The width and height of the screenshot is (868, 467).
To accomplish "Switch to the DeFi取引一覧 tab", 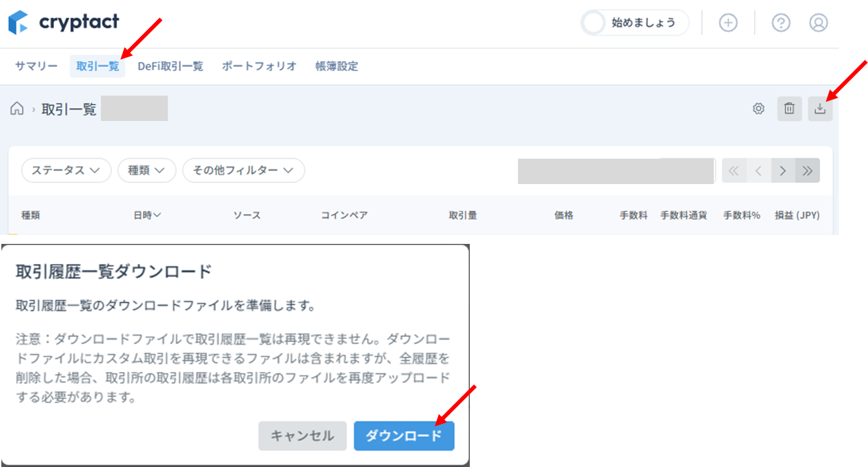I will pos(170,66).
